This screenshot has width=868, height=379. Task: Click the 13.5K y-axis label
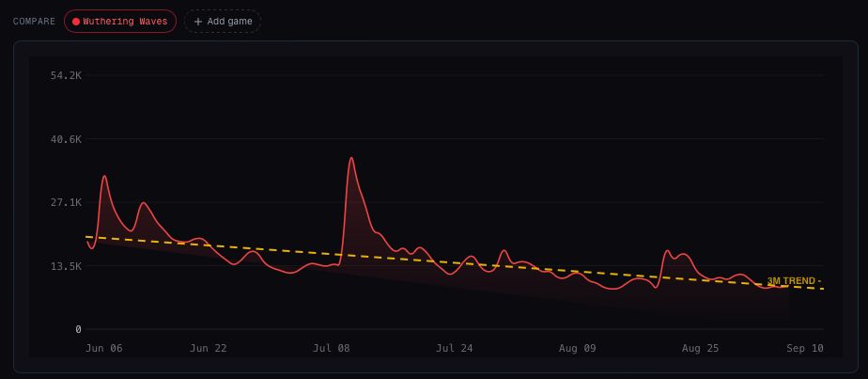pyautogui.click(x=66, y=266)
